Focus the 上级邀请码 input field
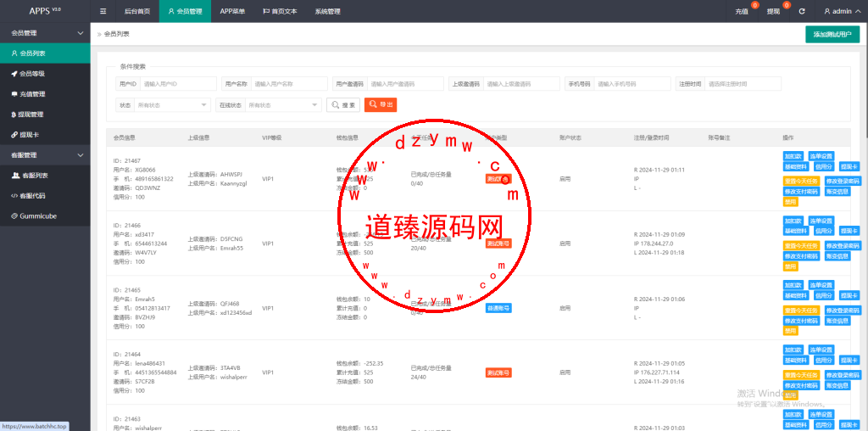This screenshot has width=868, height=431. [x=521, y=84]
